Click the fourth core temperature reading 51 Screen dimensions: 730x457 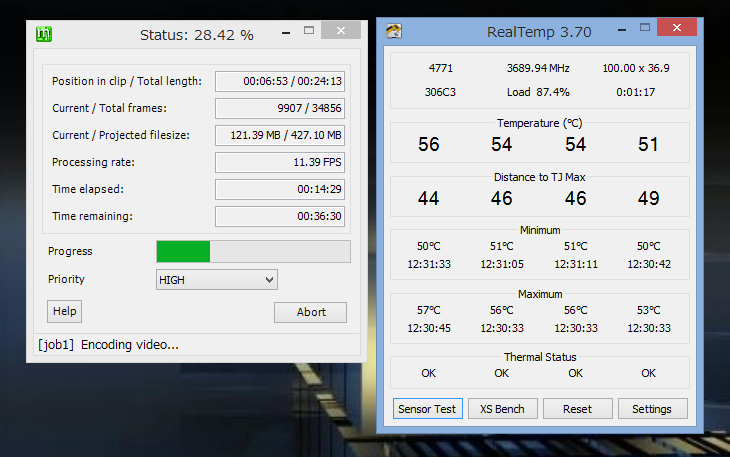pos(648,144)
